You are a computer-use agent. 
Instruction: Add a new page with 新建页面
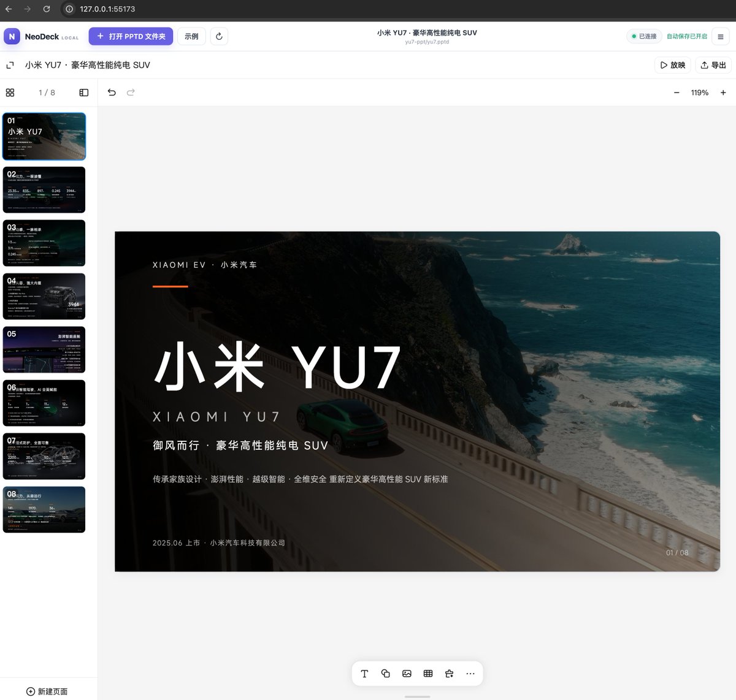click(47, 691)
